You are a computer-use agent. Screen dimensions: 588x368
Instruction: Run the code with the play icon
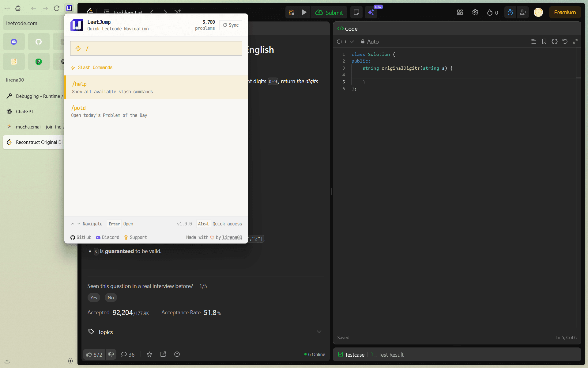tap(304, 12)
